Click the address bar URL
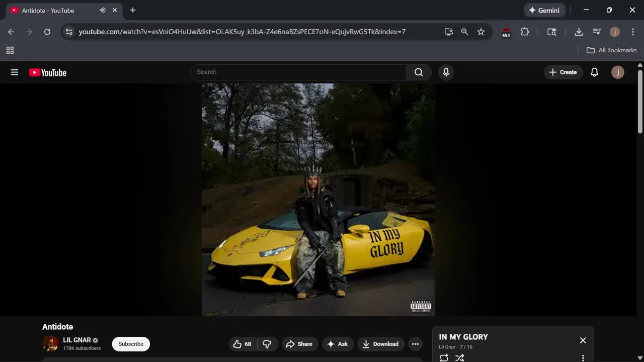Image resolution: width=644 pixels, height=362 pixels. click(242, 32)
